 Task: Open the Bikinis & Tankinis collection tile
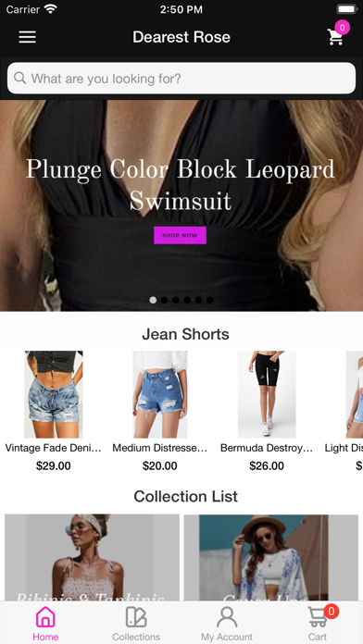[92, 558]
